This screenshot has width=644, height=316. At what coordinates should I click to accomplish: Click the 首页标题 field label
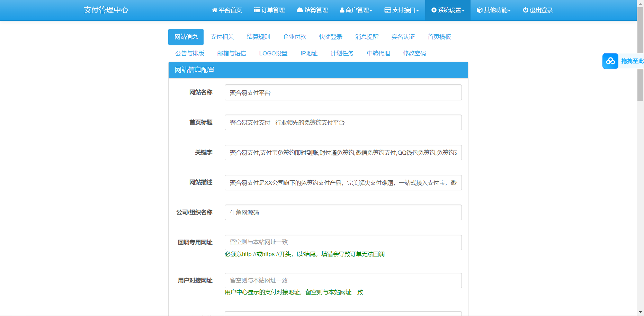201,123
